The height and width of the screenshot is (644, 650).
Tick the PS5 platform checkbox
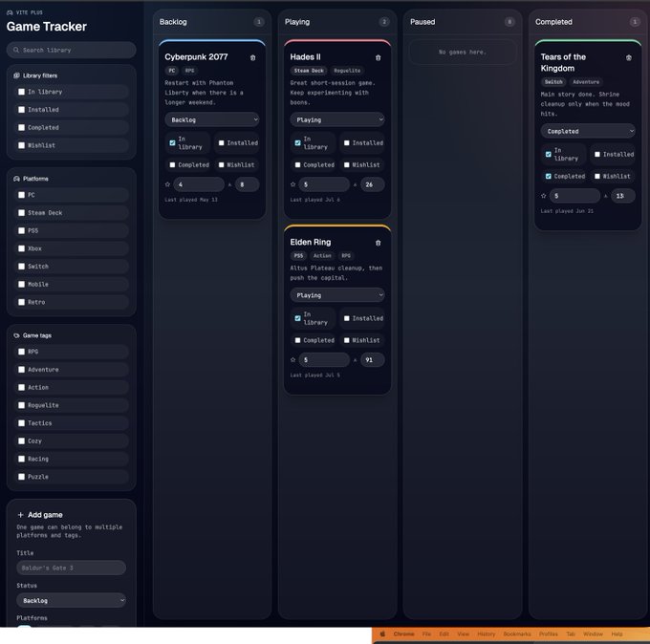[x=22, y=230]
